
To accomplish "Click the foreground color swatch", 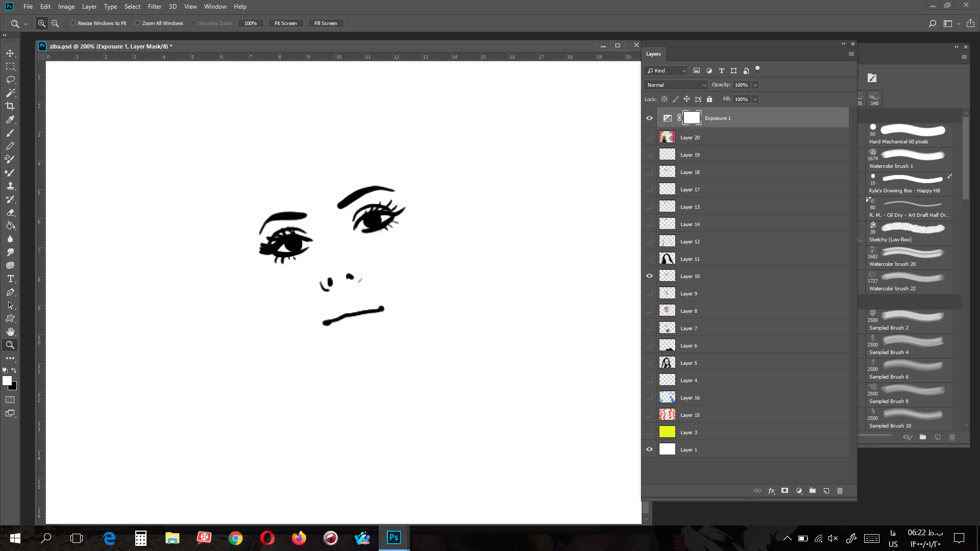I will coord(7,381).
